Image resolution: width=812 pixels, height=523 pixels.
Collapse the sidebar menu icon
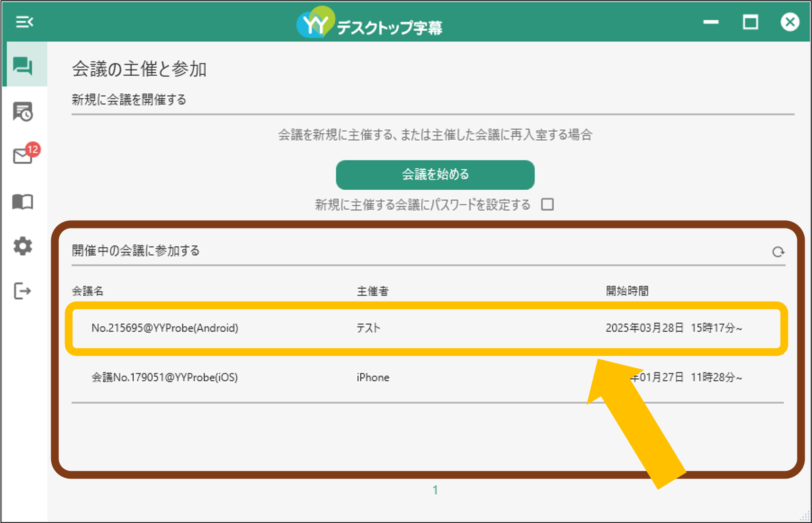click(24, 22)
